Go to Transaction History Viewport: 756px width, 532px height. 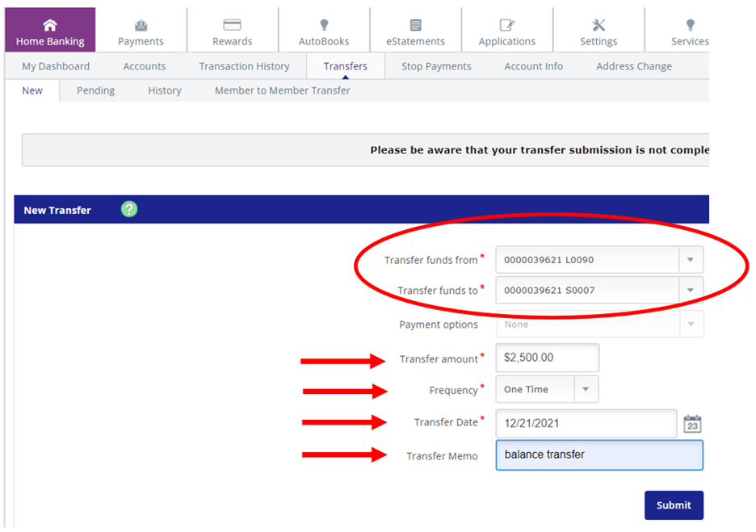click(244, 66)
